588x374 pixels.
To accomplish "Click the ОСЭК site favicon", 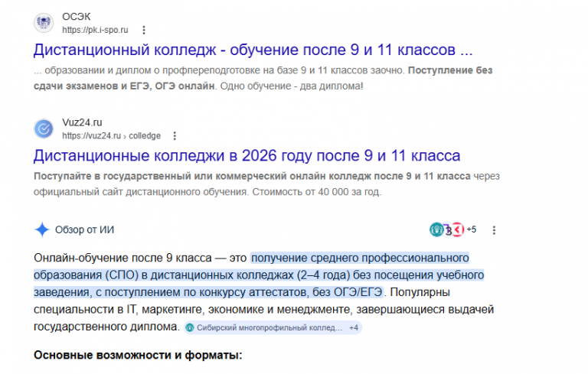I will 44,23.
